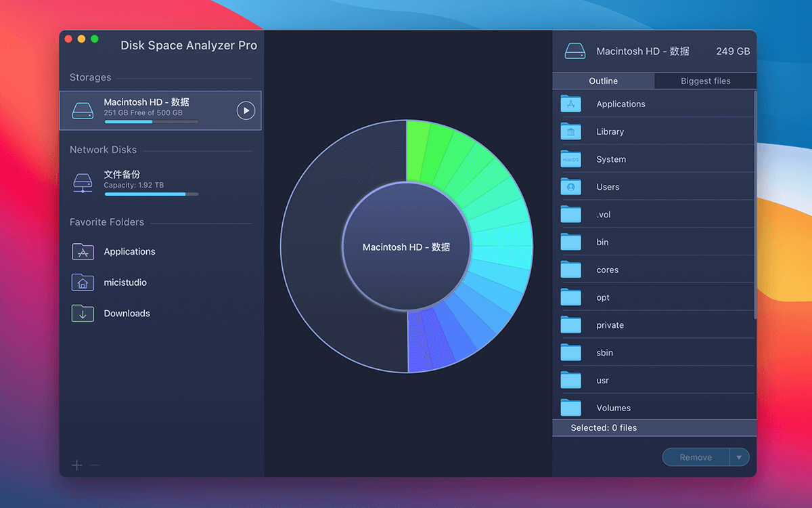The height and width of the screenshot is (508, 812).
Task: Click the private folder icon
Action: (571, 325)
